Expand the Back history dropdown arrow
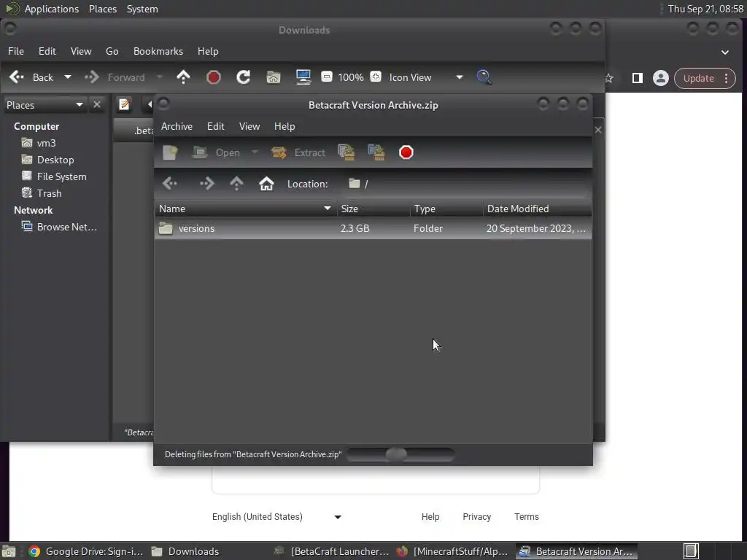Viewport: 747px width, 560px height. pos(68,77)
